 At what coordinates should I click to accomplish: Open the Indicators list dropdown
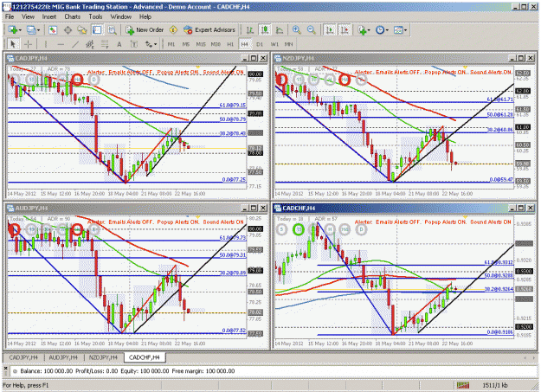pos(364,30)
